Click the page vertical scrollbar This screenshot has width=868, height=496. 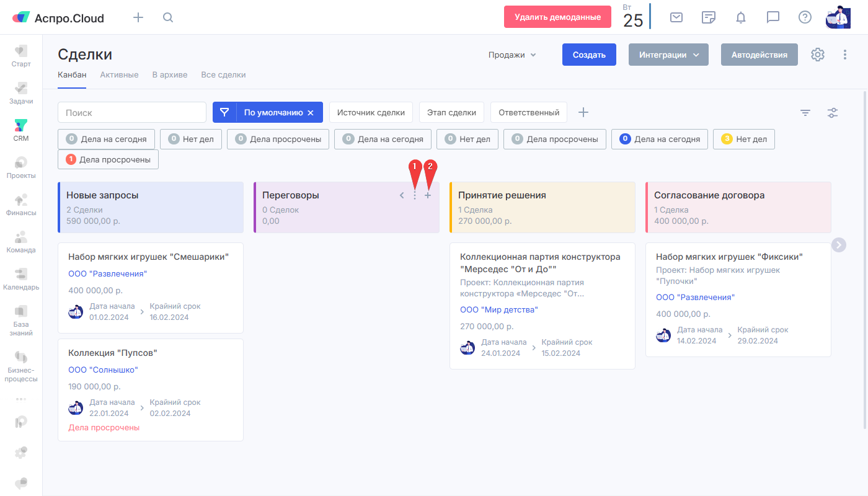[x=866, y=259]
